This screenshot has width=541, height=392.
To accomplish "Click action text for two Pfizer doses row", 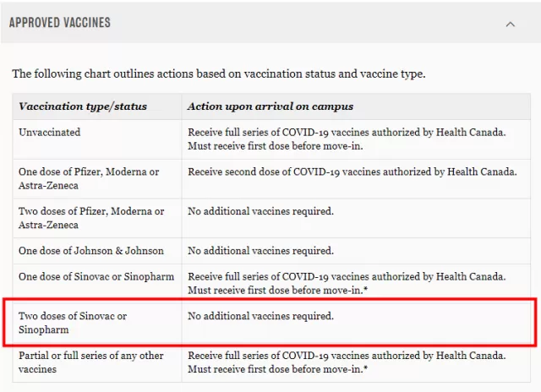I will click(x=260, y=211).
